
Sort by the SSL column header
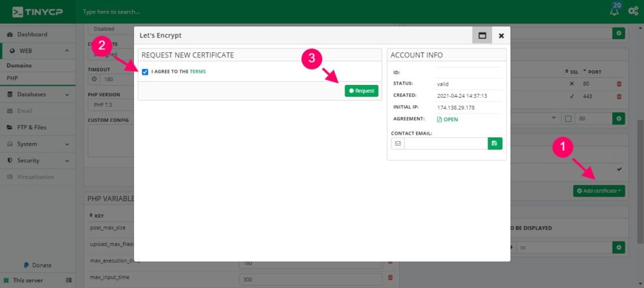572,72
